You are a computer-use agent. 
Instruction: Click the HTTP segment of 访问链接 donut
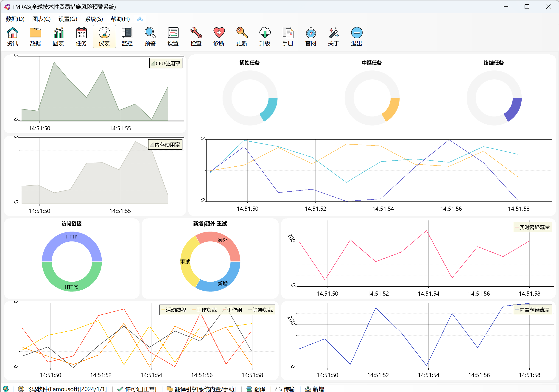(72, 237)
